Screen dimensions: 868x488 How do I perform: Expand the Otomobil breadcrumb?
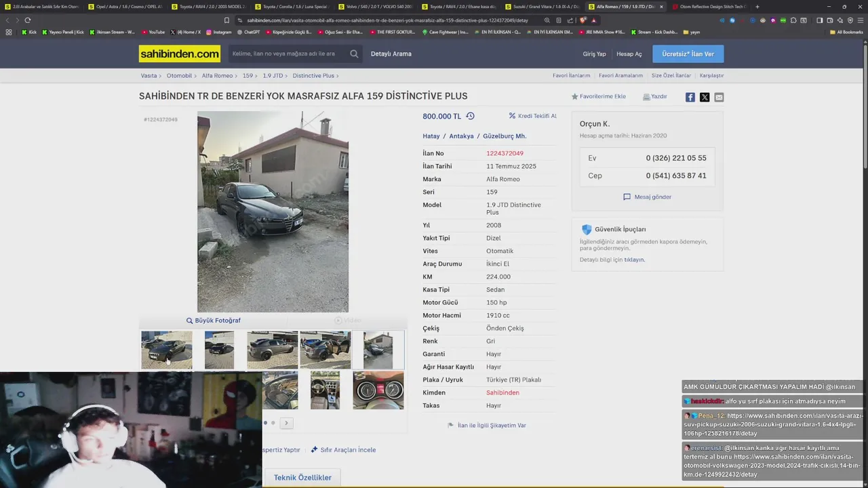181,76
